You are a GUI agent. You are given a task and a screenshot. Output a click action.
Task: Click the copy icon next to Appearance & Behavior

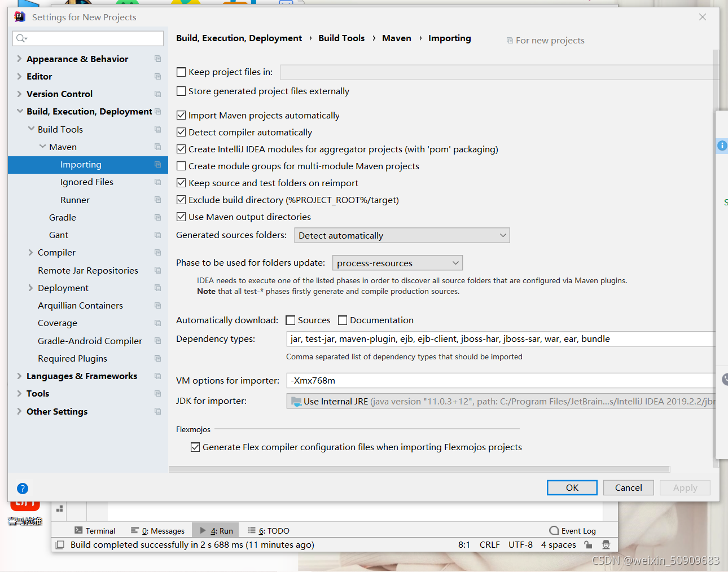pos(158,59)
